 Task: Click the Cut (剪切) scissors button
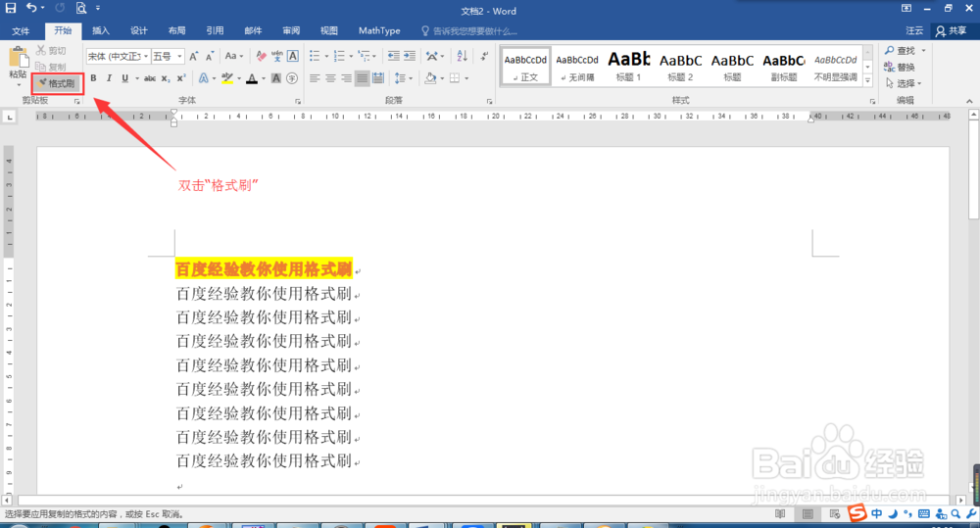pyautogui.click(x=51, y=51)
